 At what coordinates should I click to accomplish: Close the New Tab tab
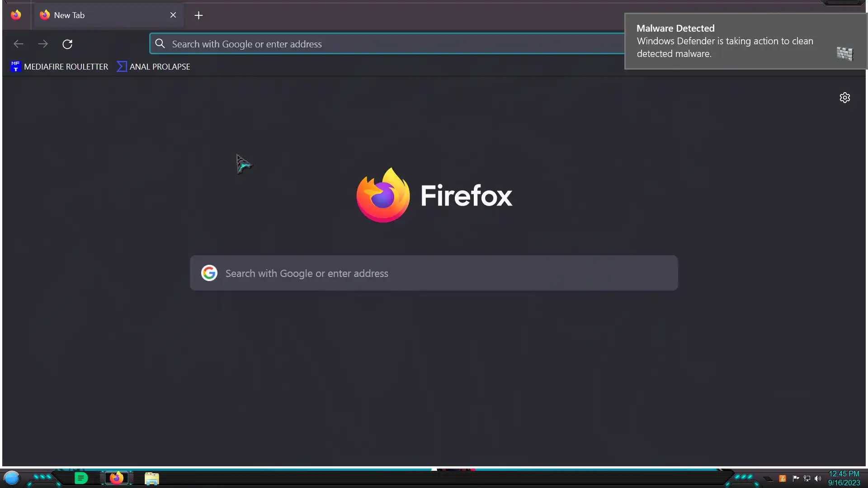173,15
